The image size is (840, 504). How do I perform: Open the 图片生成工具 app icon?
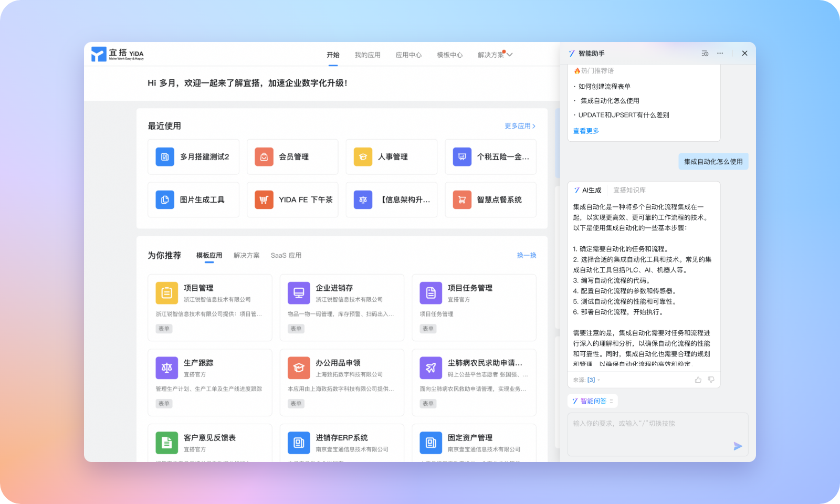165,199
